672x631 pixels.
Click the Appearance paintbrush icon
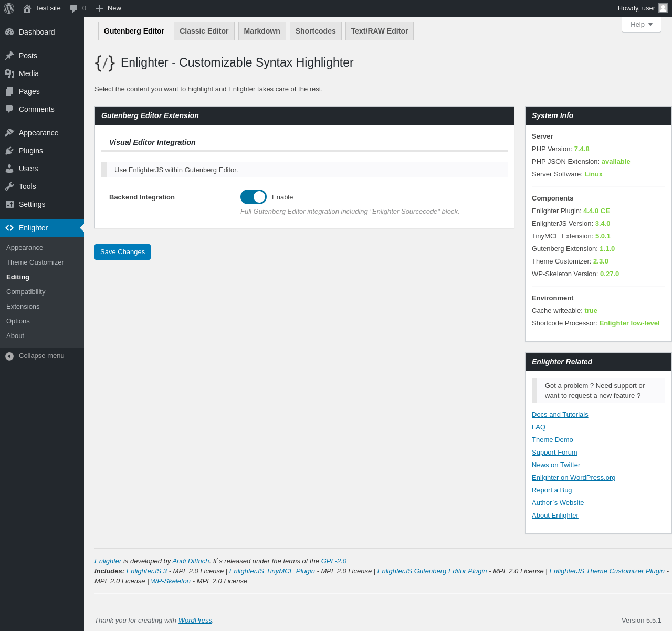pyautogui.click(x=9, y=133)
